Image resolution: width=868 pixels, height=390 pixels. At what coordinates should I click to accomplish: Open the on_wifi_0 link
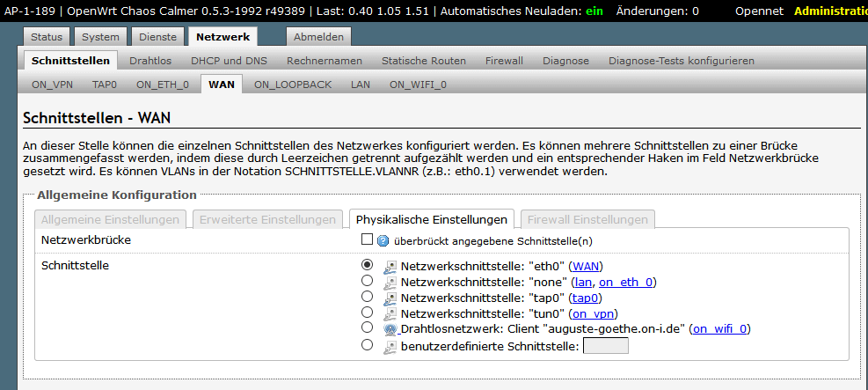[720, 329]
